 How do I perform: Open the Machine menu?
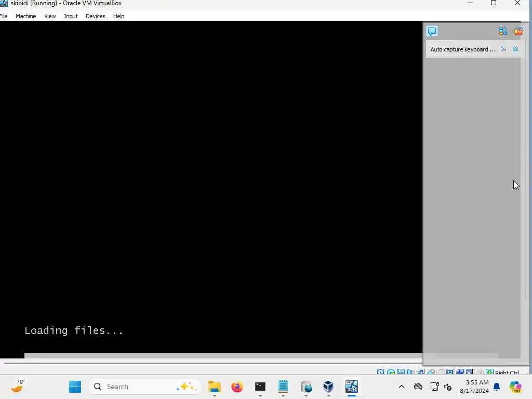[26, 16]
